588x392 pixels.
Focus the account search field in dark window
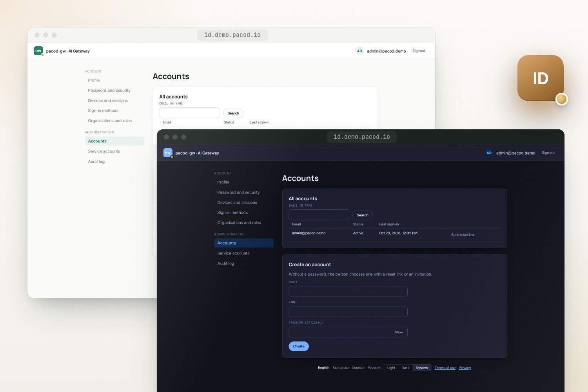point(319,215)
